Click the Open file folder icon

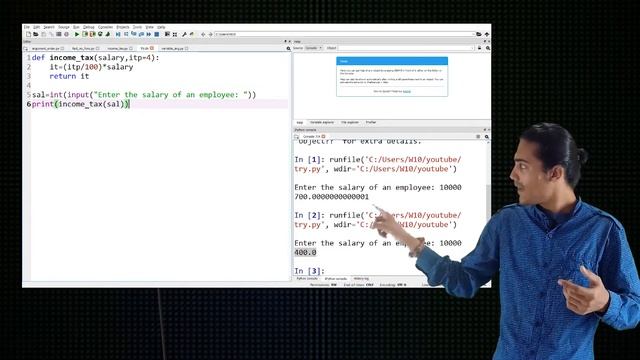(36, 34)
